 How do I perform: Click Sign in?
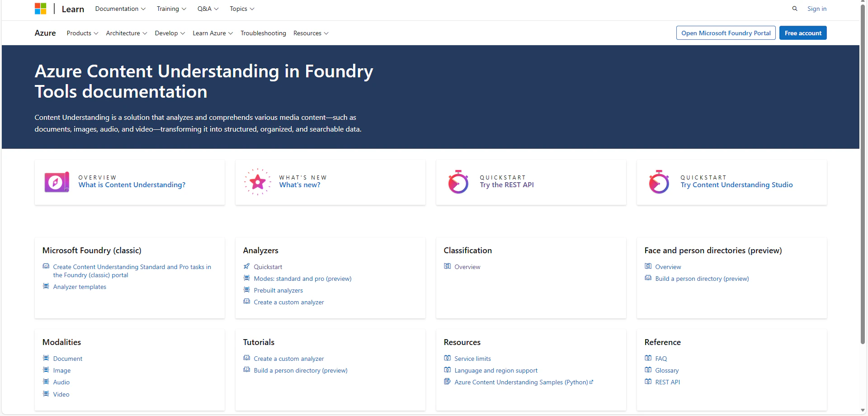click(817, 9)
